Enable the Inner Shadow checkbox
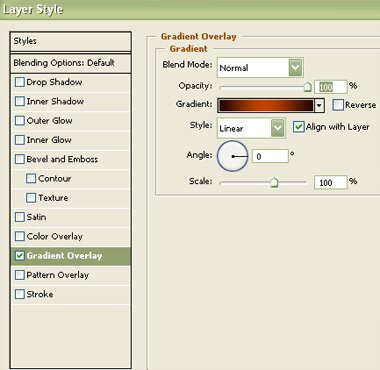 pos(20,101)
